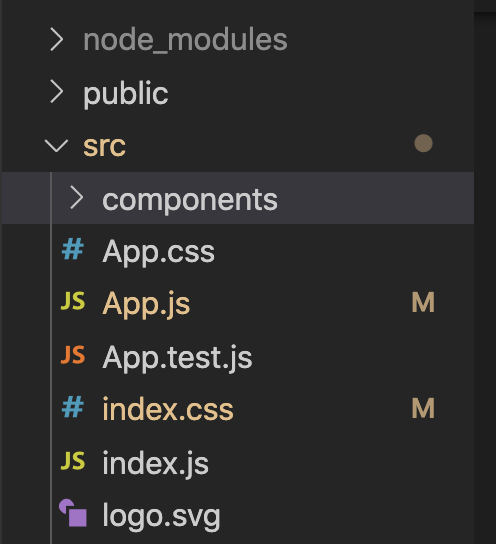The image size is (496, 544).
Task: Collapse the src folder chevron
Action: point(56,146)
